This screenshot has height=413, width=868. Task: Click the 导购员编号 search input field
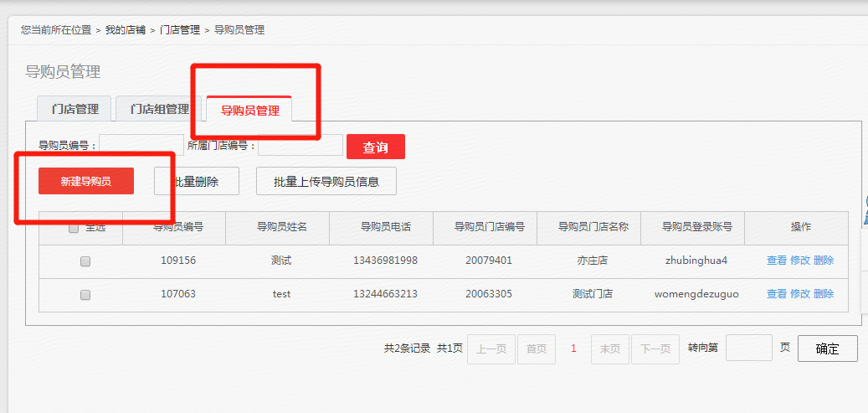(x=141, y=145)
